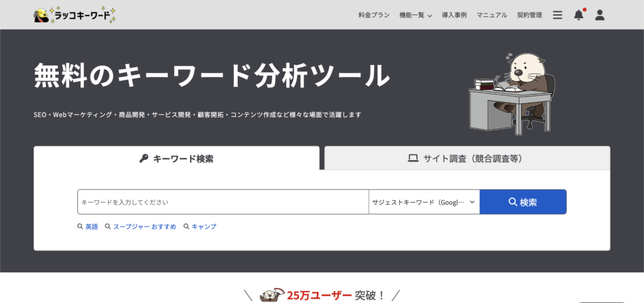This screenshot has width=644, height=303.
Task: Select the キャンプ suggested keyword link
Action: click(x=204, y=227)
